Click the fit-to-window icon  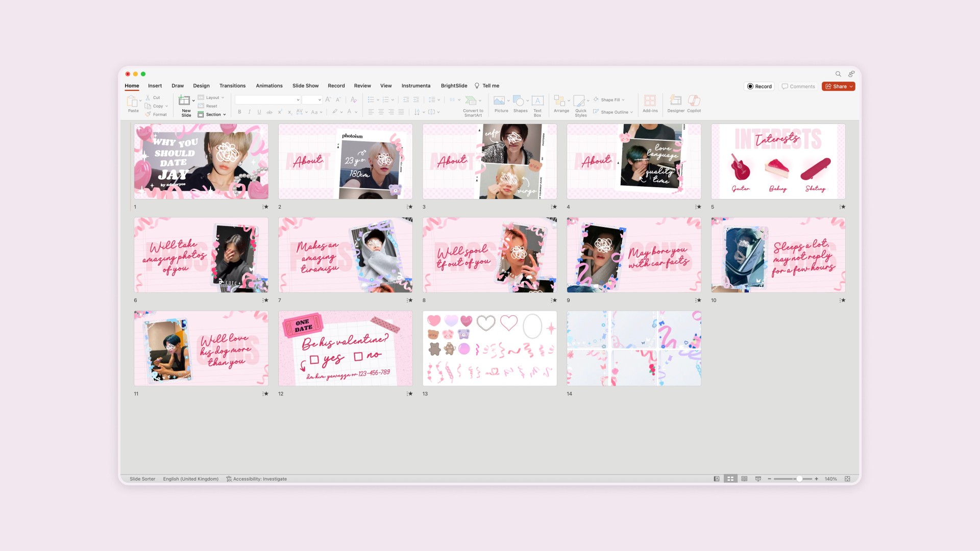[847, 479]
